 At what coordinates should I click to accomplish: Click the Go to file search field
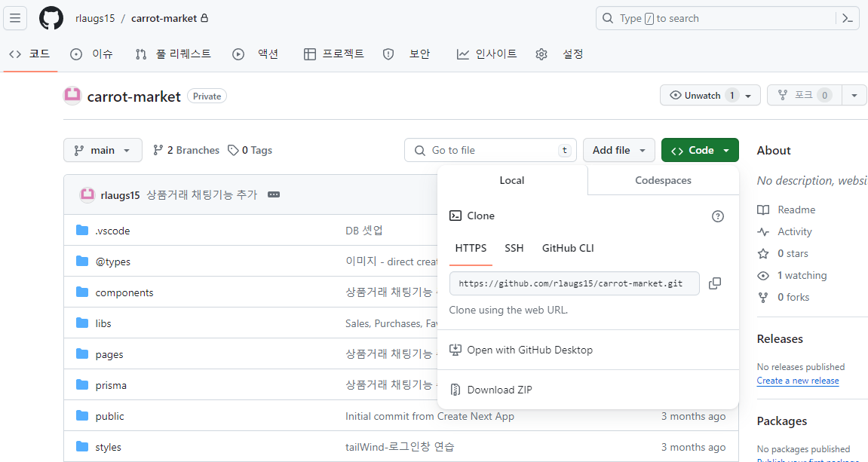[490, 150]
